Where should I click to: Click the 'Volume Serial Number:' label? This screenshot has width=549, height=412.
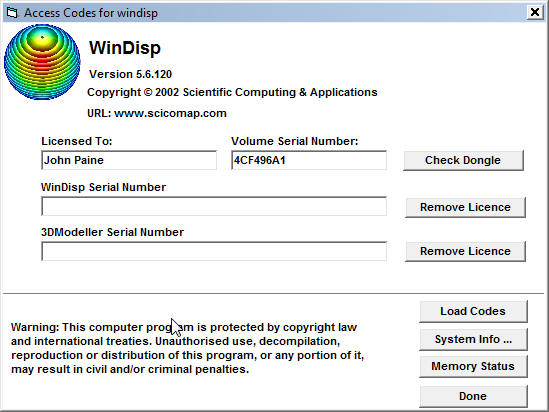[295, 141]
